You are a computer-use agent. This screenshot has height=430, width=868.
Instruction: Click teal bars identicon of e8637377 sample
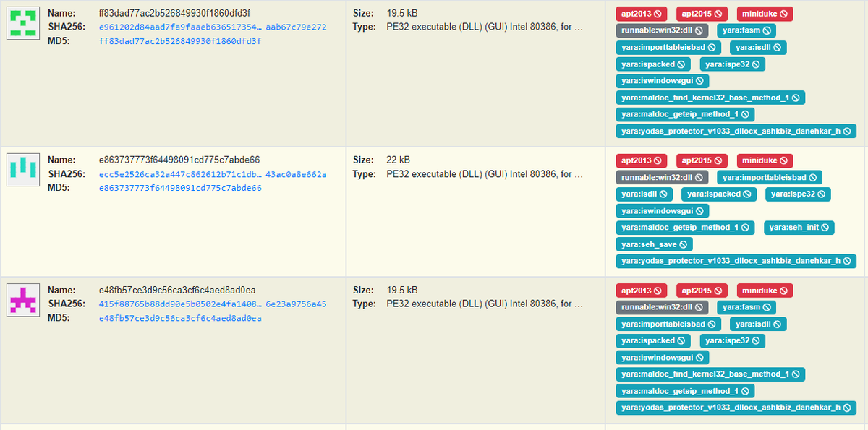22,169
